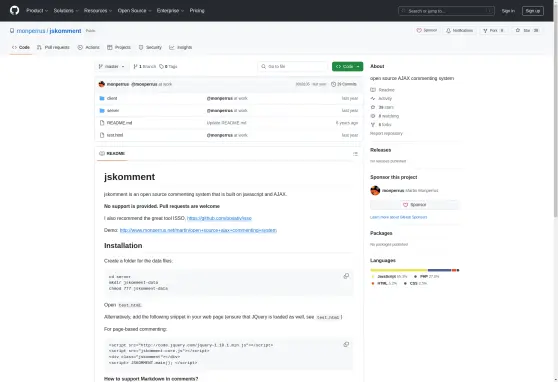This screenshot has height=382, width=558.
Task: Open the Projects tab
Action: pos(119,47)
